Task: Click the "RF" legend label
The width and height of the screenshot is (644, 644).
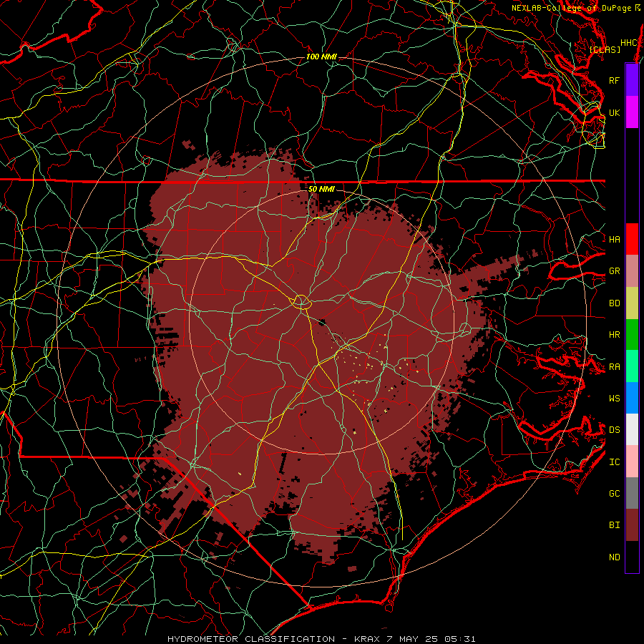Action: 615,80
